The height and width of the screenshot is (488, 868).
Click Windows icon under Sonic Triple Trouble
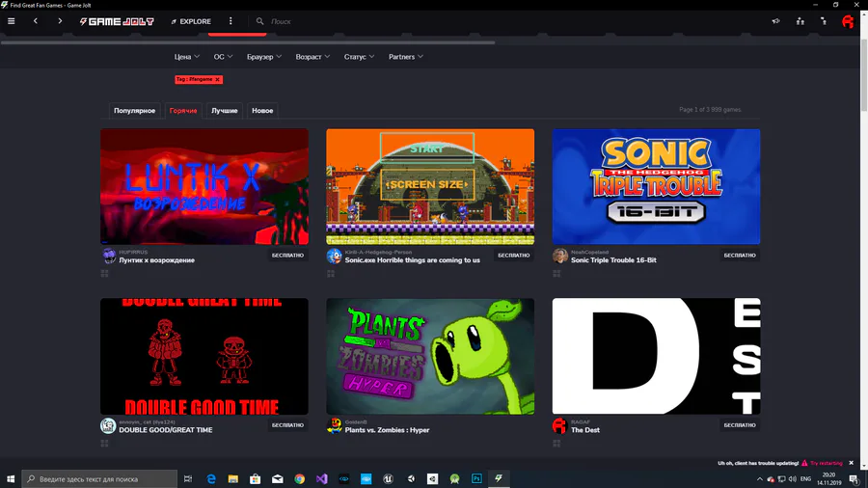point(556,273)
